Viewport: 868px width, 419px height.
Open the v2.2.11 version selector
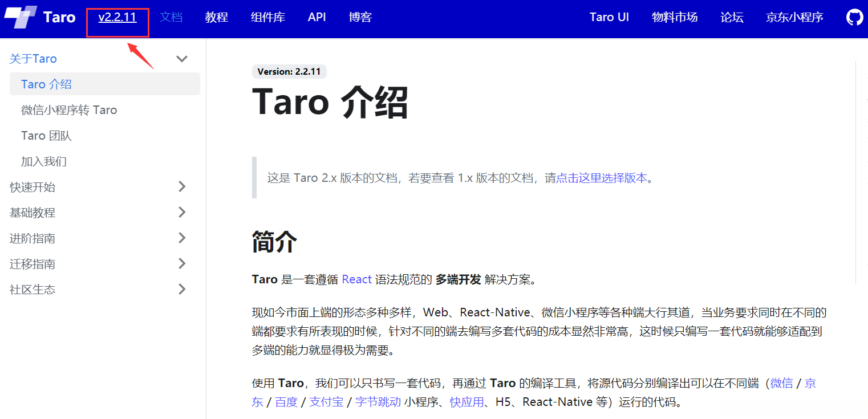pos(117,17)
